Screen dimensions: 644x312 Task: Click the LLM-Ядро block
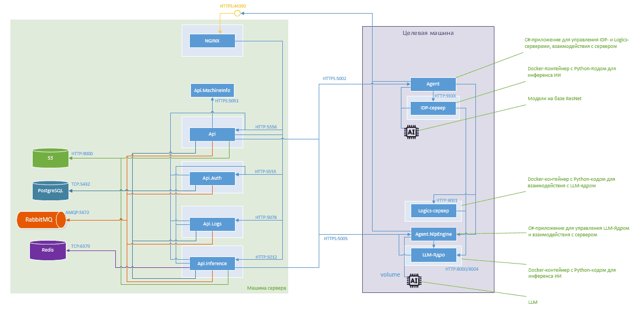[432, 254]
